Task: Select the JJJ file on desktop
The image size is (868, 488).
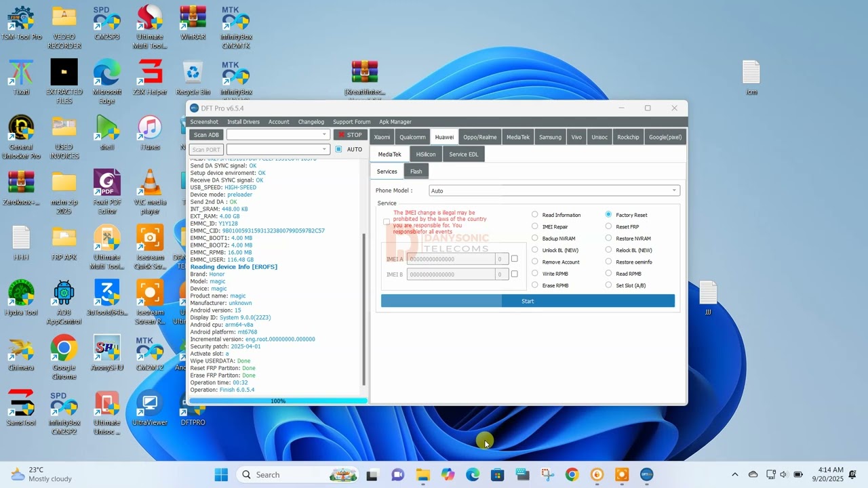Action: [708, 298]
